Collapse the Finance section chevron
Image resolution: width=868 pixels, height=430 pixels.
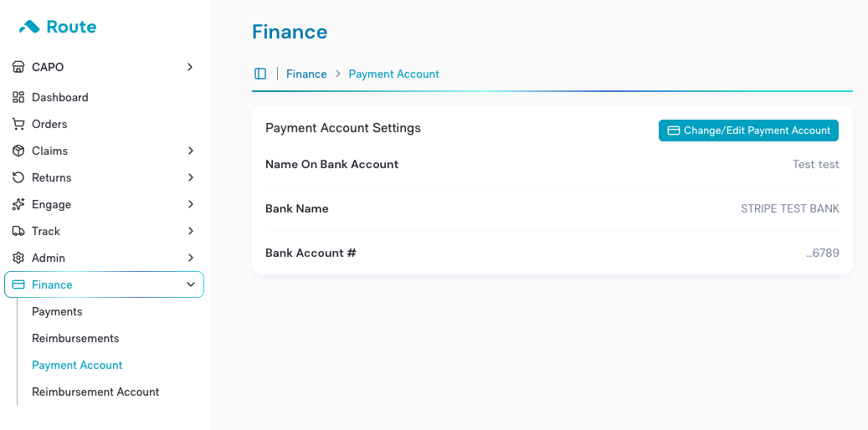pos(191,284)
